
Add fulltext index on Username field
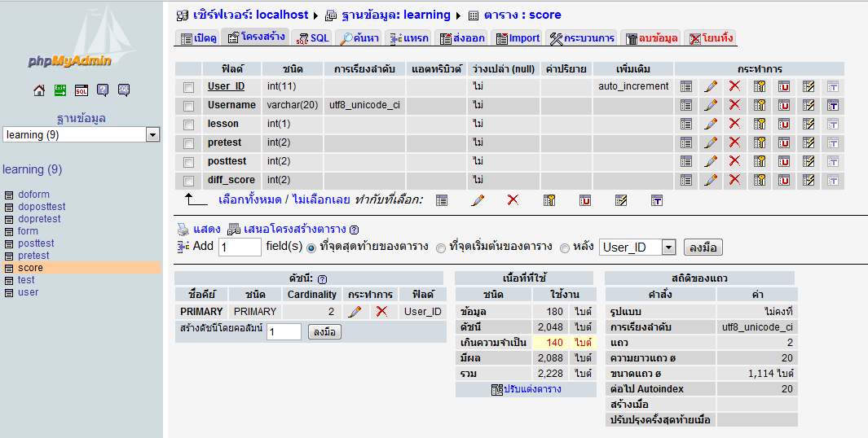coord(833,105)
